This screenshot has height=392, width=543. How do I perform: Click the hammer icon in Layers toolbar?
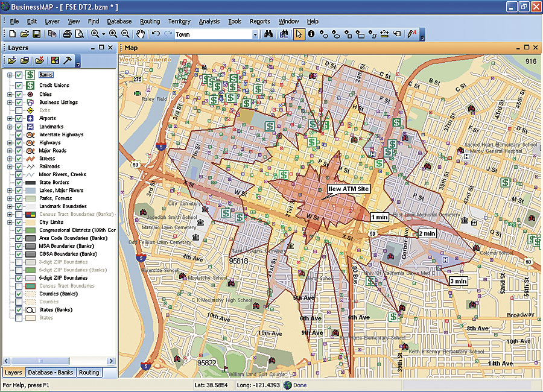(68, 60)
